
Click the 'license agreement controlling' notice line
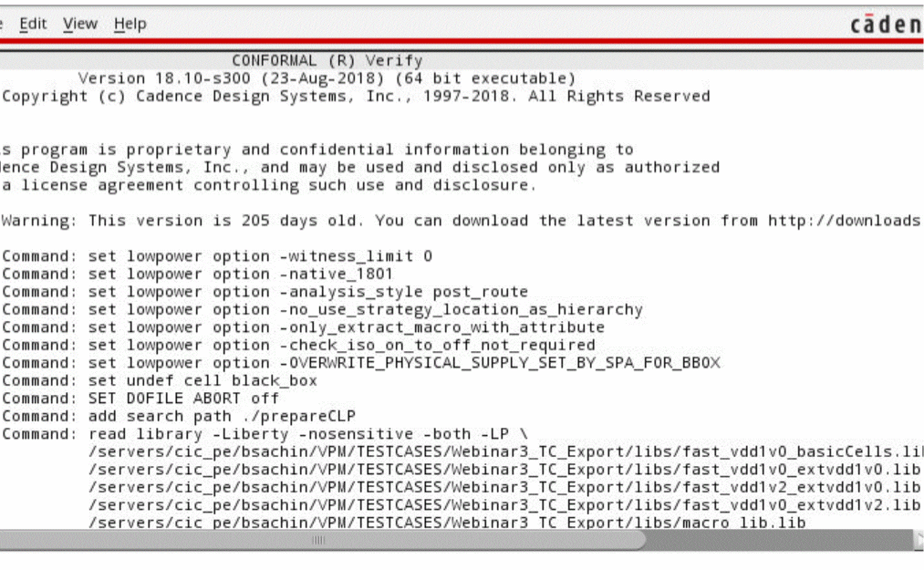tap(269, 185)
